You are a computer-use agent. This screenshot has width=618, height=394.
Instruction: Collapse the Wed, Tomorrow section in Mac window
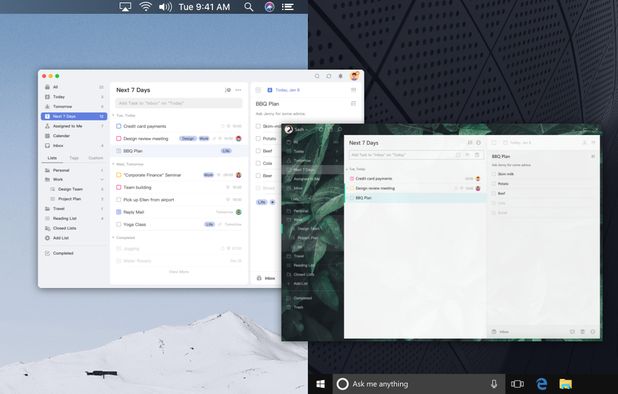114,164
